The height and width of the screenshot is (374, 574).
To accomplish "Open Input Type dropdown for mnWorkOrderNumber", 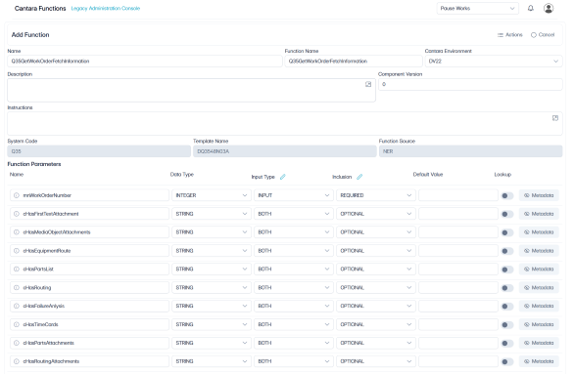I will click(x=294, y=195).
